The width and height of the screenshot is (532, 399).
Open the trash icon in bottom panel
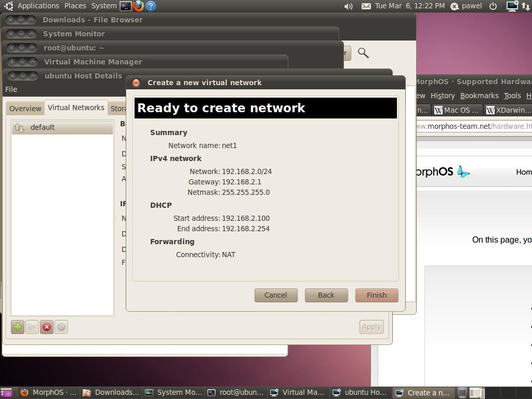tap(462, 393)
